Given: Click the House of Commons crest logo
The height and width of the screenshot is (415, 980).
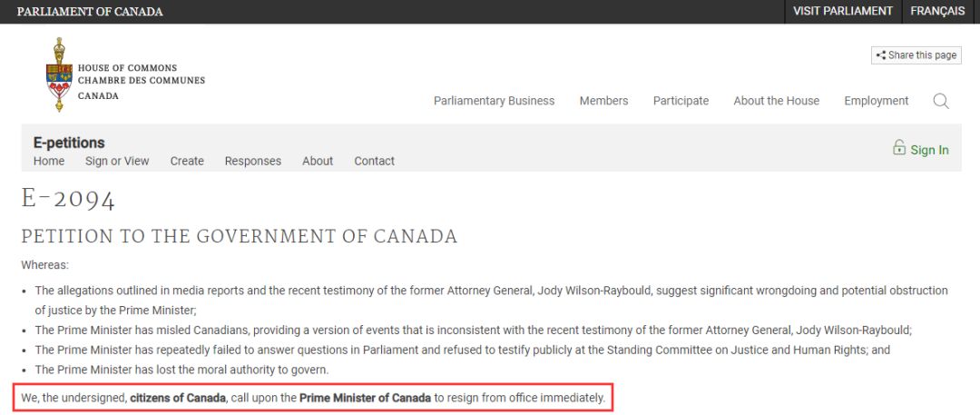Looking at the screenshot, I should (x=59, y=74).
